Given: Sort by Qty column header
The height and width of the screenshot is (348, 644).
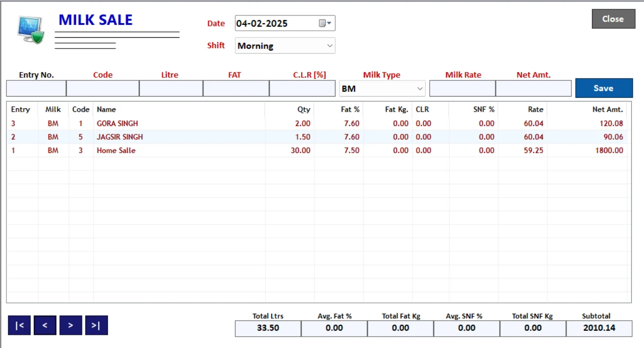Looking at the screenshot, I should [x=304, y=109].
